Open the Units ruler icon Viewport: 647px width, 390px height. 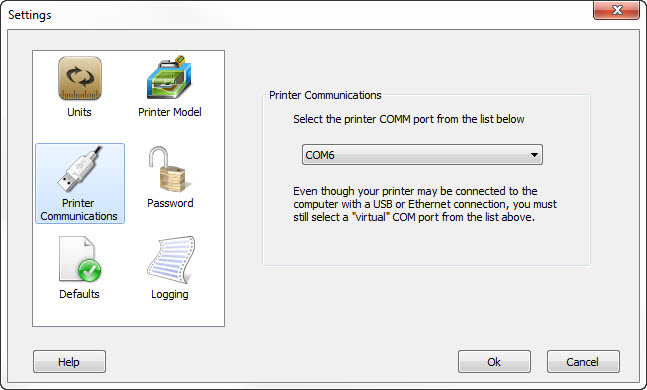coord(80,78)
